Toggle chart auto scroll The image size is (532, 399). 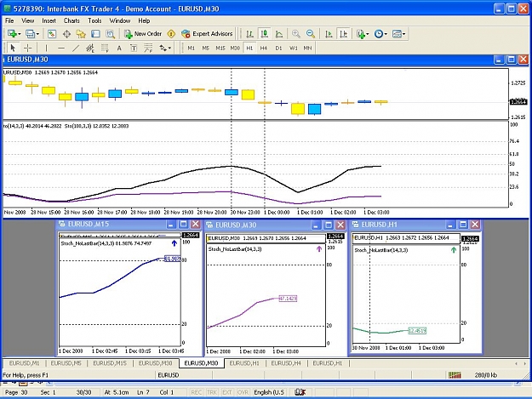[x=329, y=34]
